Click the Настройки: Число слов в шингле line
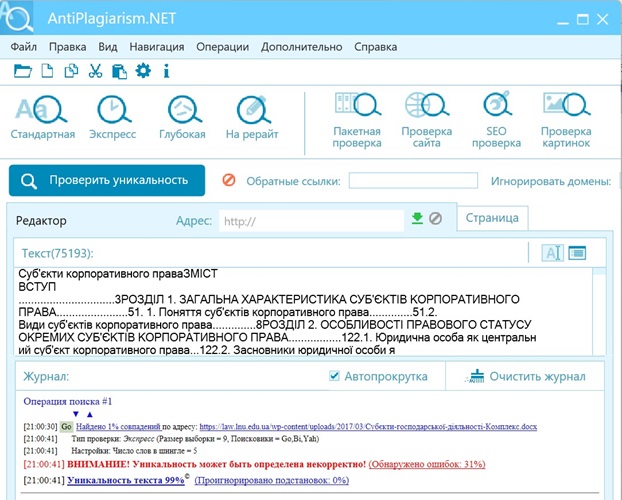The height and width of the screenshot is (500, 622). pos(134,451)
